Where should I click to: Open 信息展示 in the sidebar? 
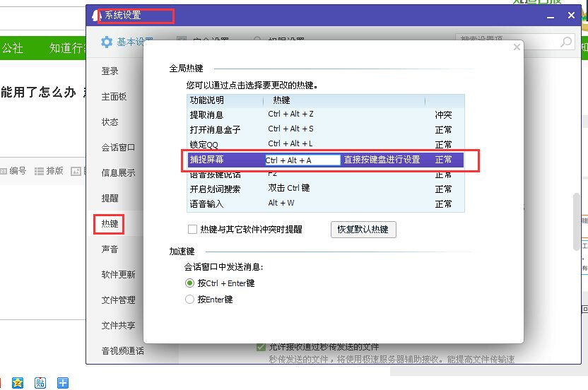118,173
